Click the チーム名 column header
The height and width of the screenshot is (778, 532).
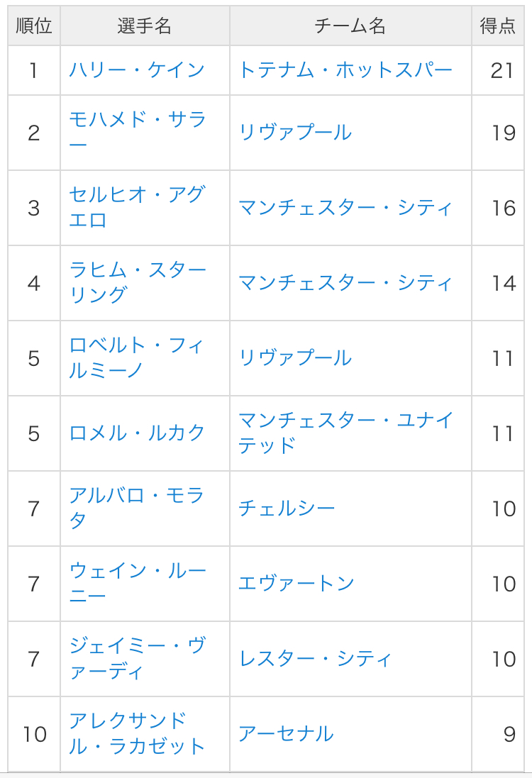point(350,27)
